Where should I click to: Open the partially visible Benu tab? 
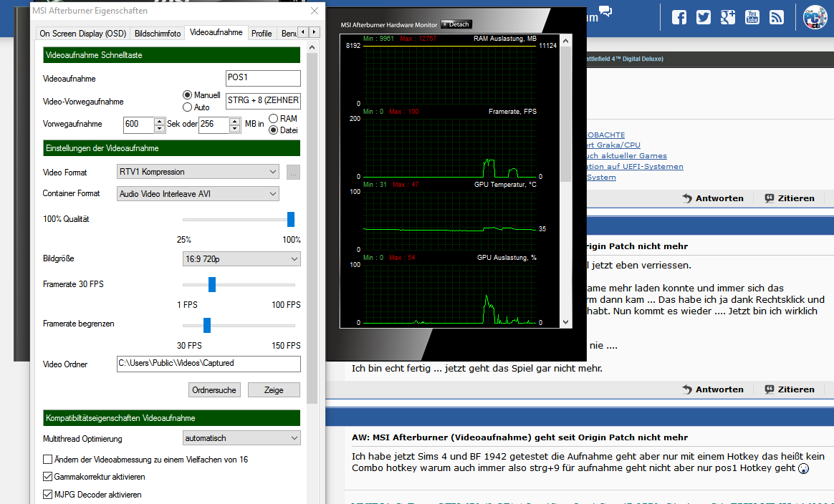tap(288, 34)
